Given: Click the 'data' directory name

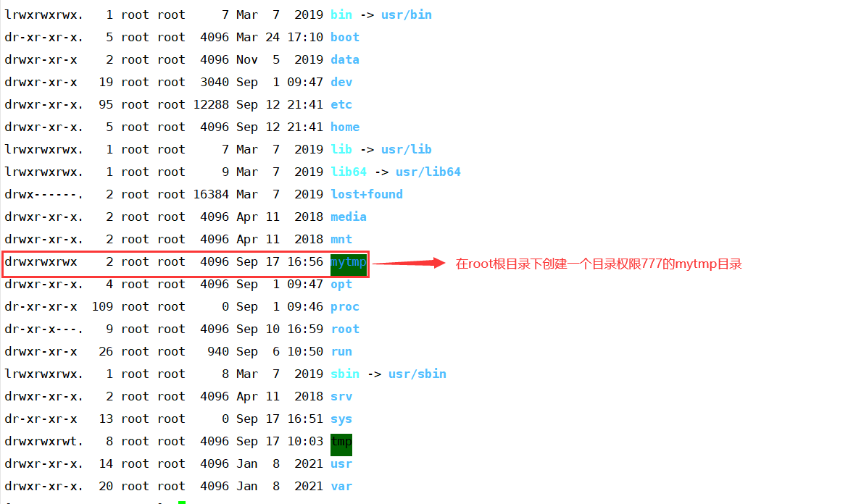Looking at the screenshot, I should (345, 59).
